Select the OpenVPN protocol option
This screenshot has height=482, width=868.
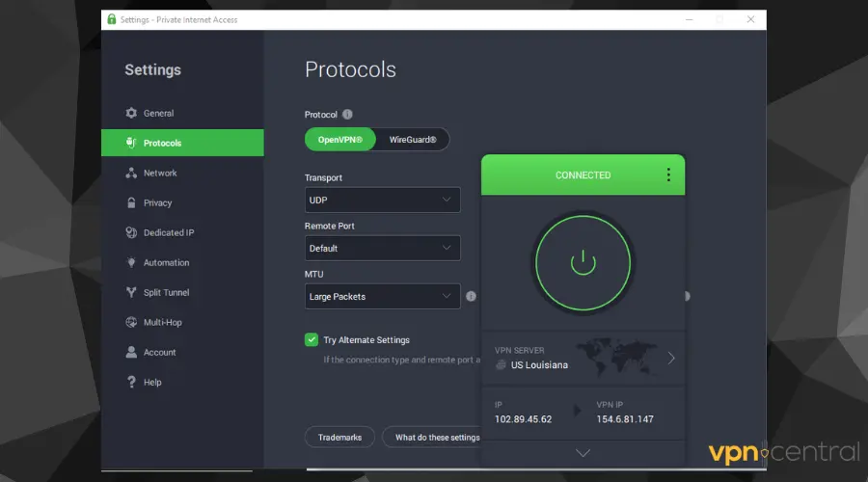pos(340,140)
